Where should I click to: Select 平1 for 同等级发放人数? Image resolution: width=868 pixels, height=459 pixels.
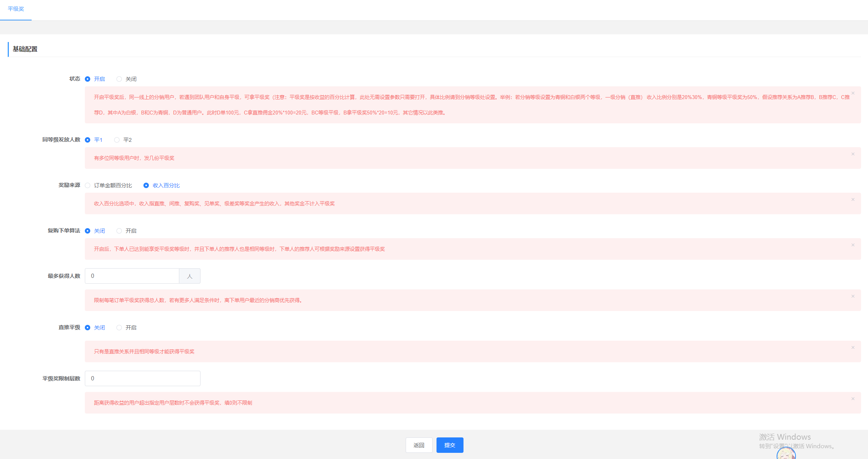pos(88,140)
